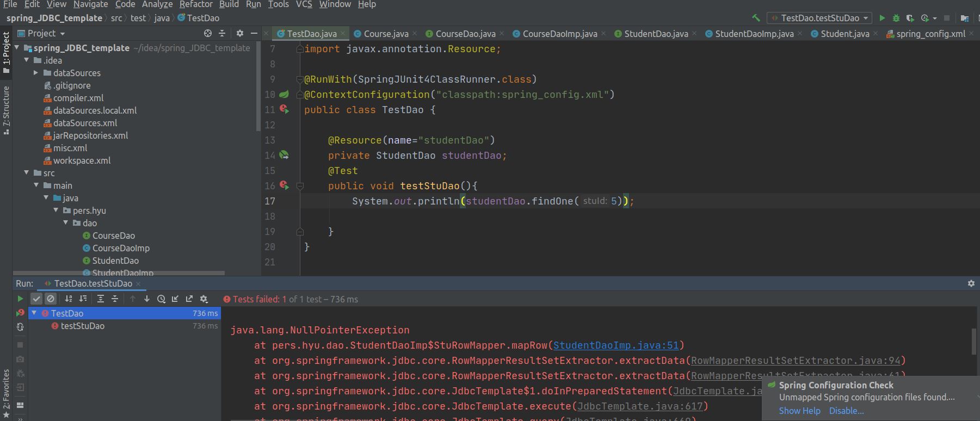Open test runner settings gear
This screenshot has width=980, height=421.
click(204, 299)
